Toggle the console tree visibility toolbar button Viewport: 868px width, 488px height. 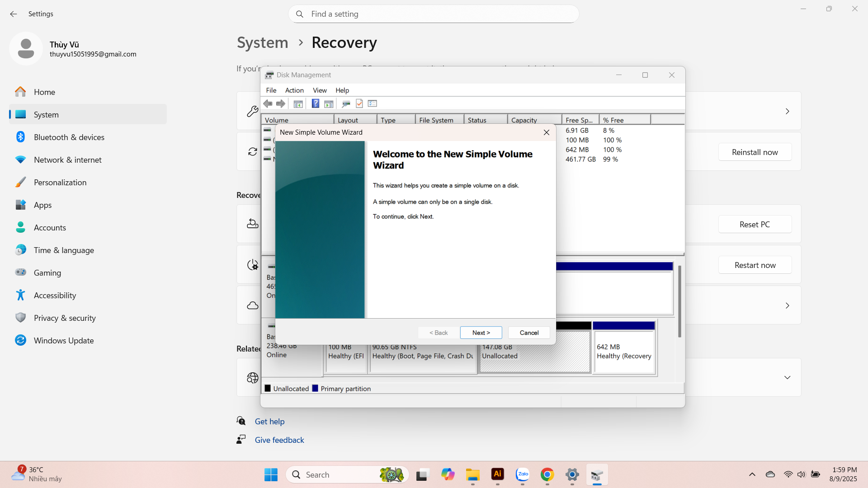pos(298,103)
